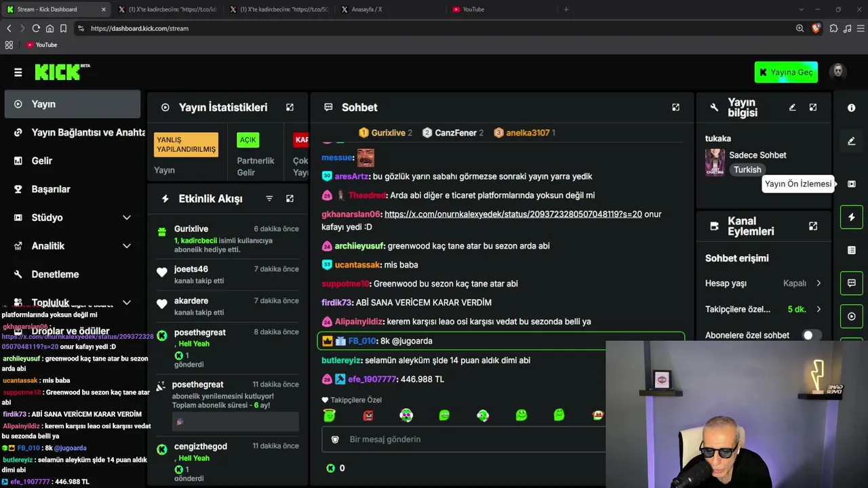This screenshot has width=868, height=488.
Task: Click username efe_1907777 in chat
Action: (372, 380)
